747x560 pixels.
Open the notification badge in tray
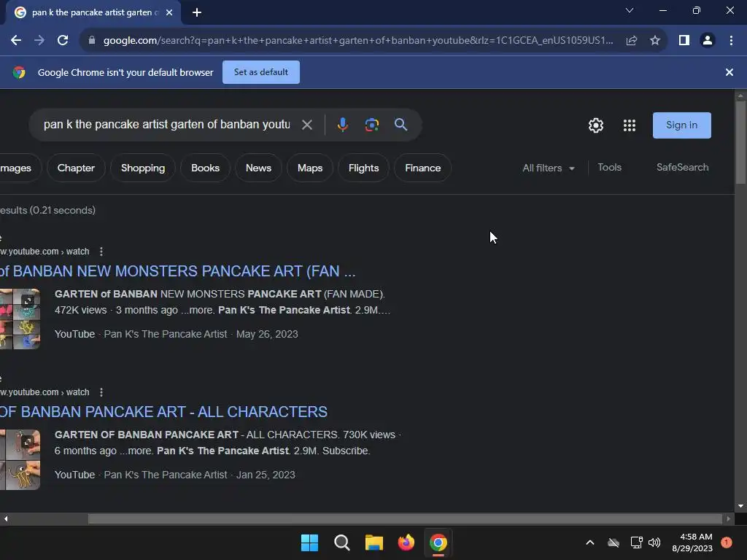click(727, 542)
